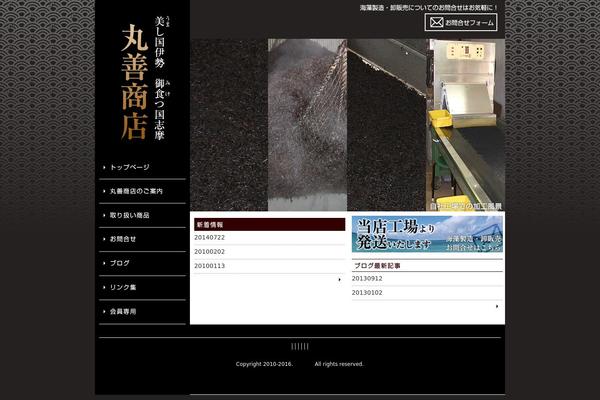This screenshot has width=600, height=400.
Task: Open news entry 20100113
Action: [209, 266]
